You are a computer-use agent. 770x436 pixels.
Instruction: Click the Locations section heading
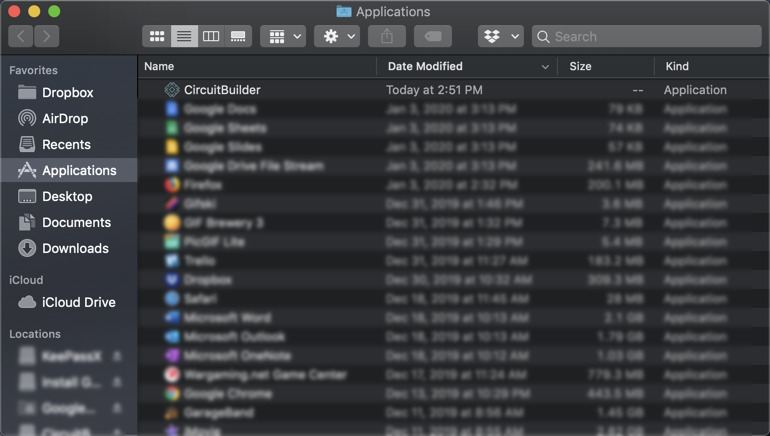pos(35,334)
